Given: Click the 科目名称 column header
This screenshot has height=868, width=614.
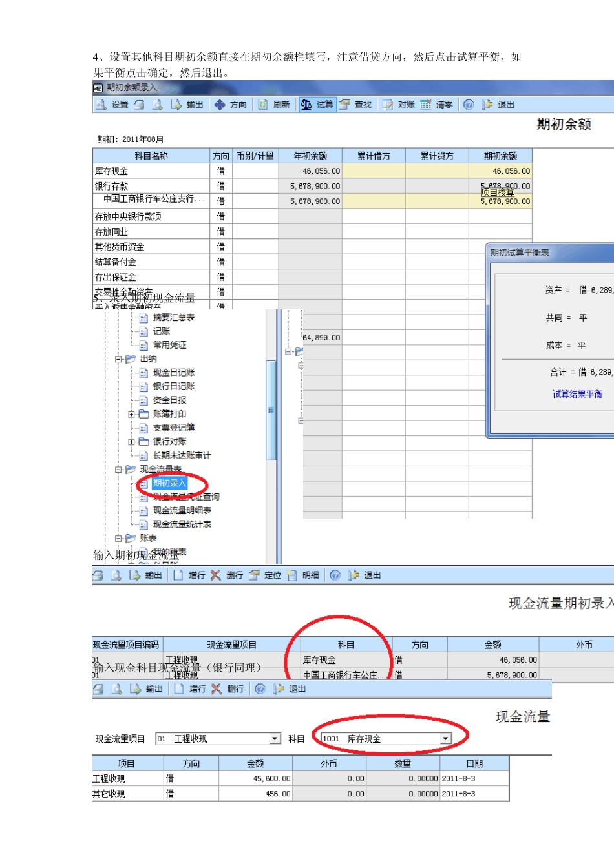Looking at the screenshot, I should 151,156.
